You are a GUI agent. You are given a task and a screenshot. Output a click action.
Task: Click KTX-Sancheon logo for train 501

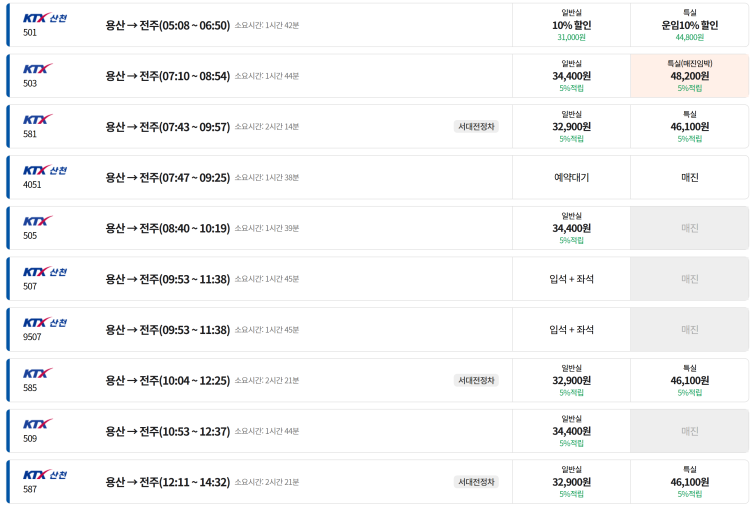[45, 18]
